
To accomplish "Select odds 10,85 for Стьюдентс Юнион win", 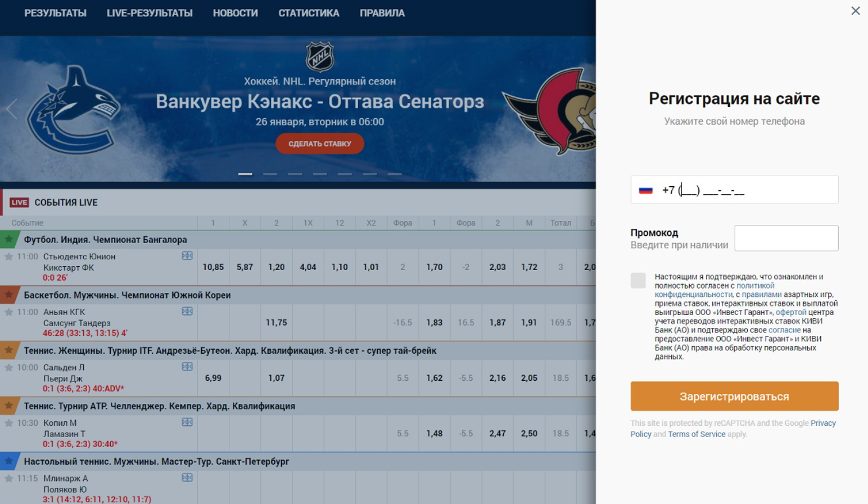I will point(213,267).
